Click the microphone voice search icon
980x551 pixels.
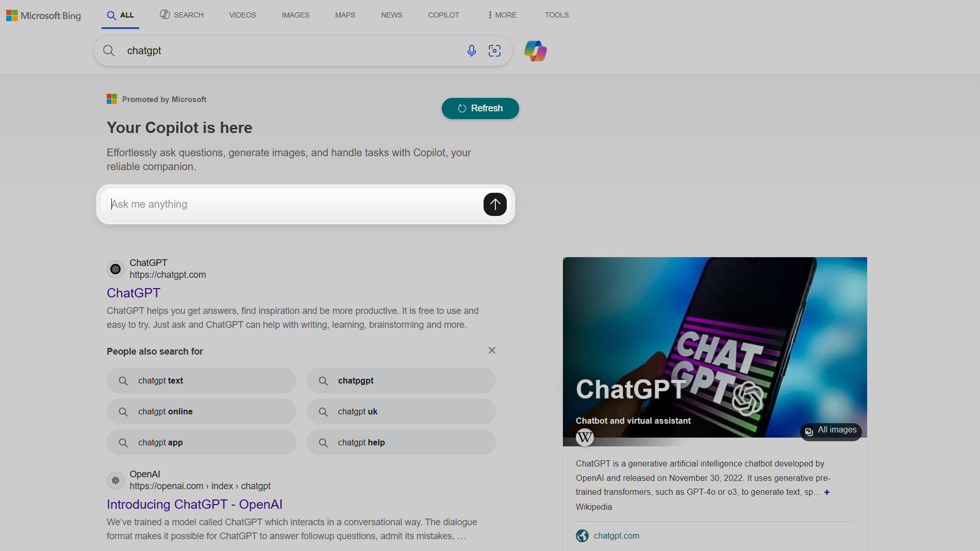[471, 51]
